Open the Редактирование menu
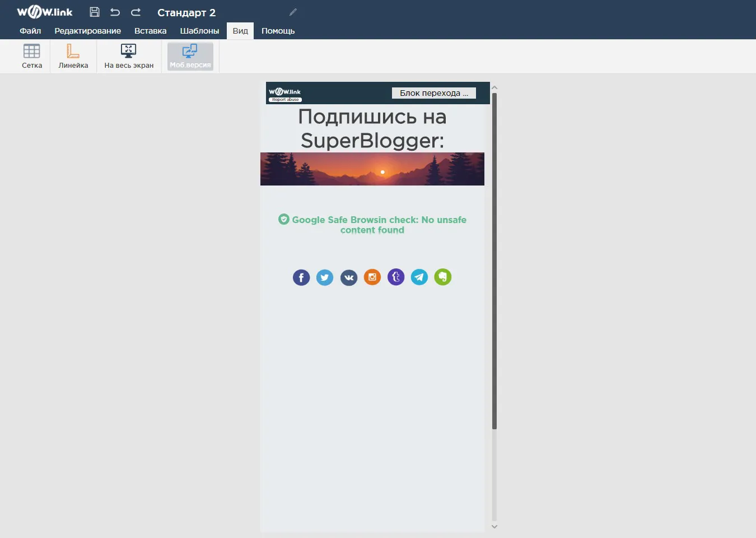This screenshot has width=756, height=538. click(x=87, y=31)
